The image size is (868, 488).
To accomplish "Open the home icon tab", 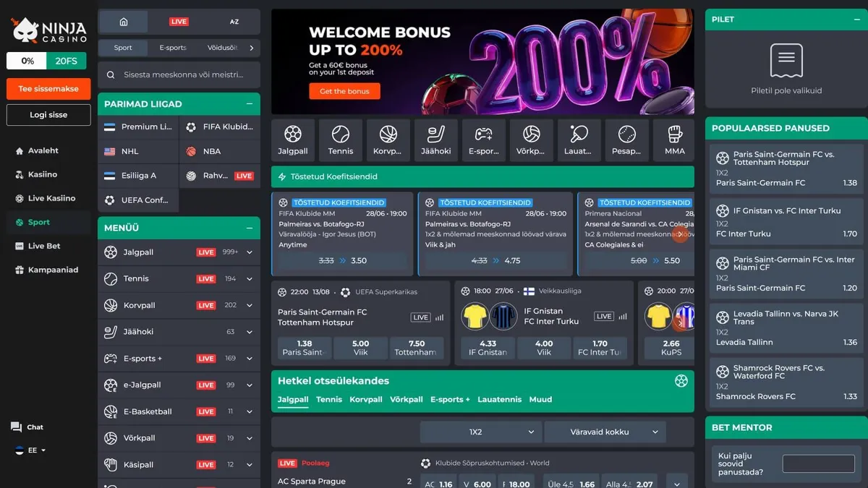I will [x=123, y=22].
